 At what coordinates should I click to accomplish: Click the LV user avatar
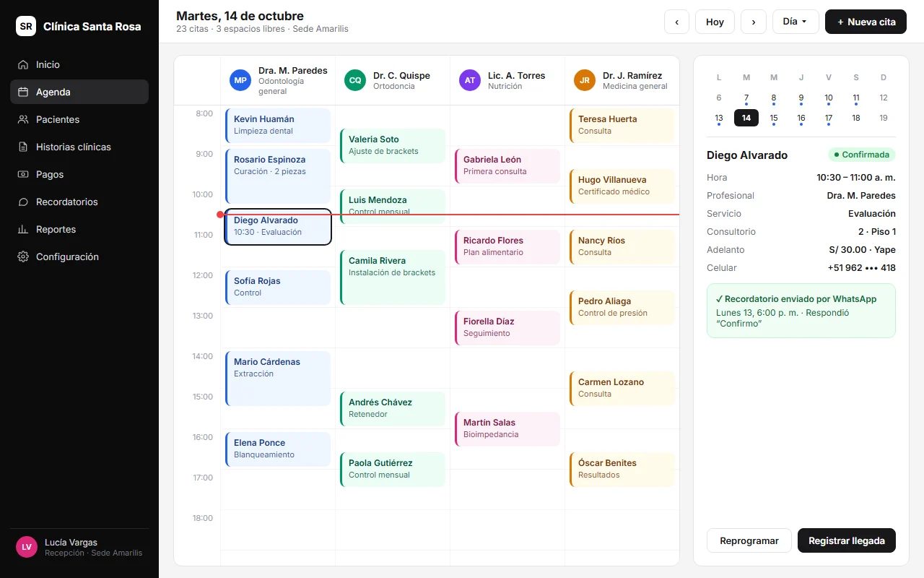tap(27, 547)
